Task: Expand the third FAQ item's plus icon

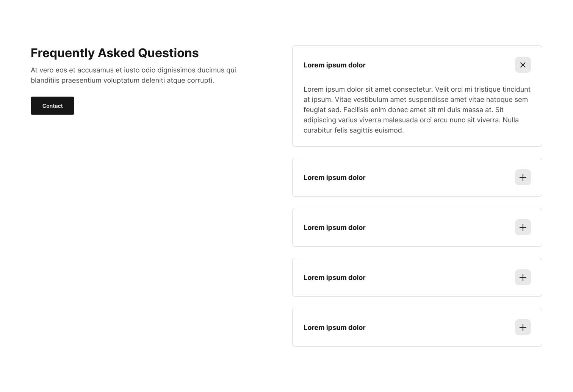Action: tap(523, 227)
